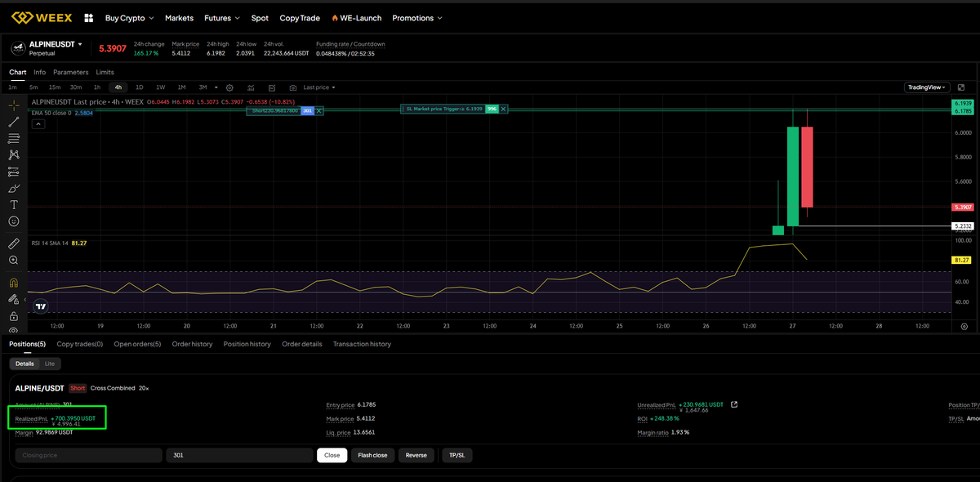Open the Parameters tab
The height and width of the screenshot is (482, 980).
[71, 73]
